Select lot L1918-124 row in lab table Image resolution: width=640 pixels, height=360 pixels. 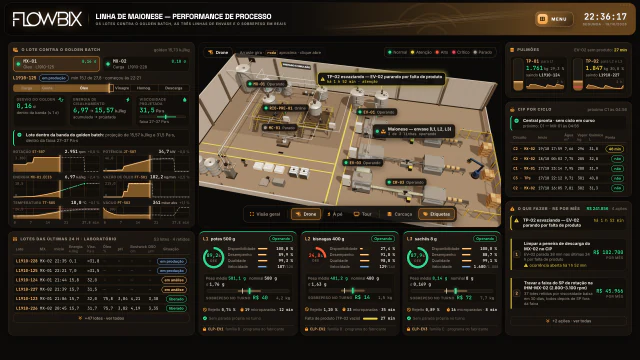[x=101, y=280]
